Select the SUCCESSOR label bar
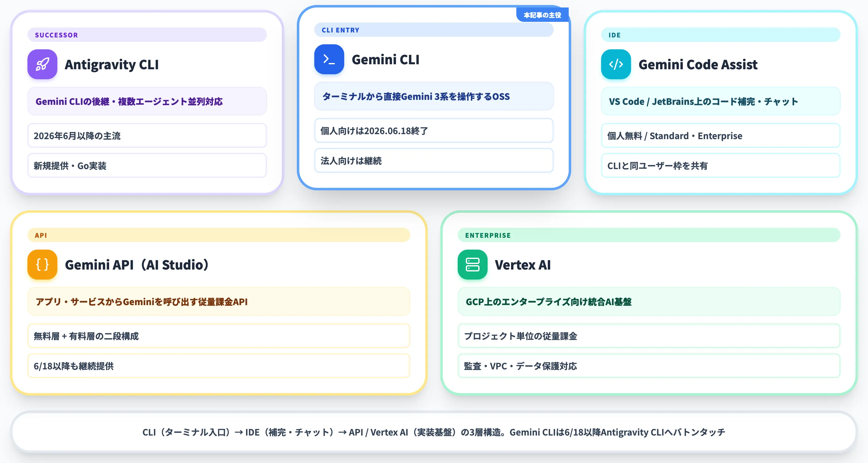Image resolution: width=868 pixels, height=463 pixels. click(147, 35)
